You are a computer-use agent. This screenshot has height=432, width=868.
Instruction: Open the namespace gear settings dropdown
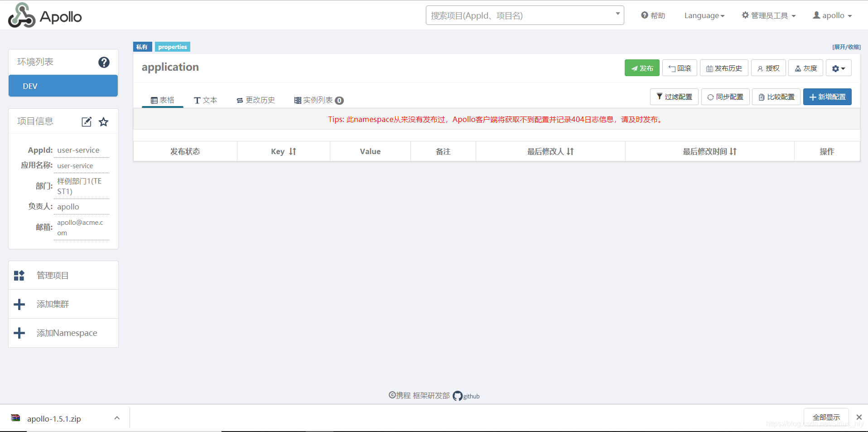(x=839, y=68)
